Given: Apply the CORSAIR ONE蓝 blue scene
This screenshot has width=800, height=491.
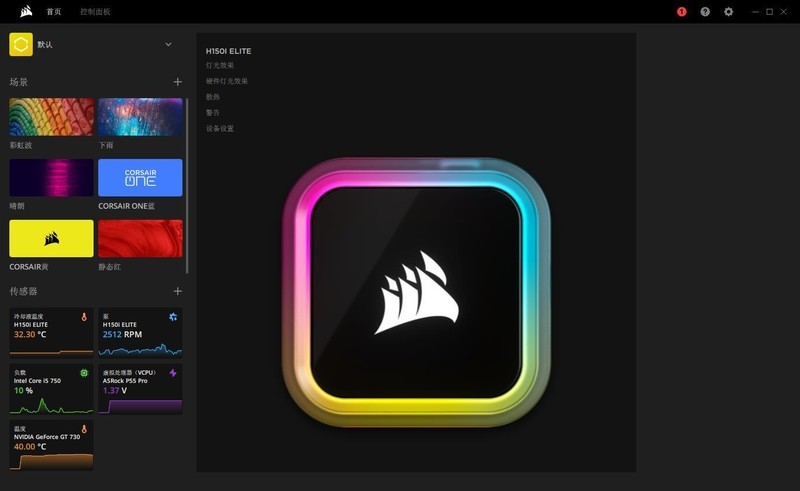Looking at the screenshot, I should (140, 178).
